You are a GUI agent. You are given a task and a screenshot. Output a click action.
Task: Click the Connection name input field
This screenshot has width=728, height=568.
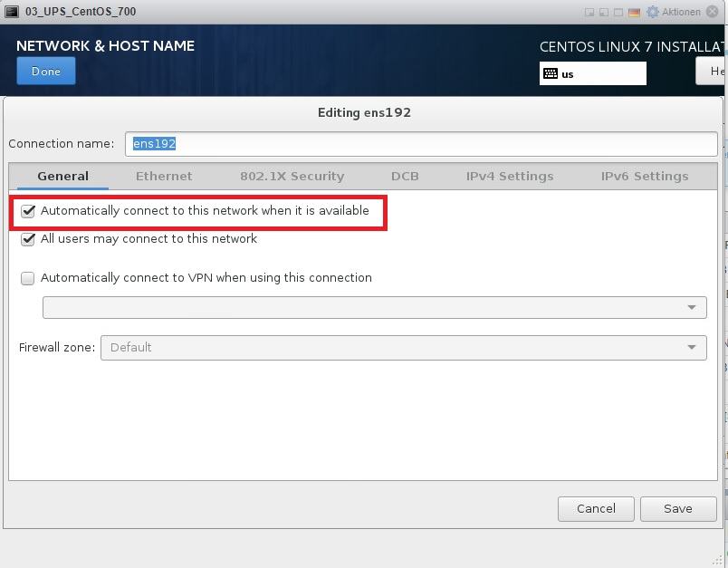421,144
